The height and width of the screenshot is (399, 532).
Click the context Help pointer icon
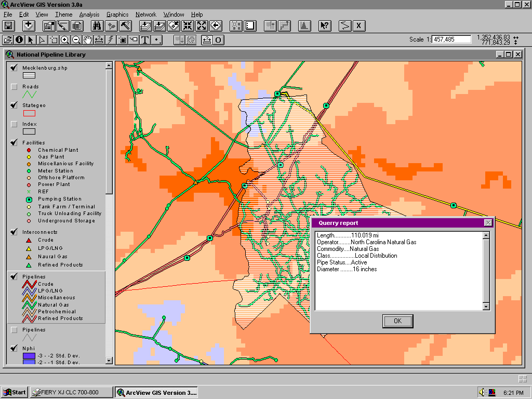point(325,26)
